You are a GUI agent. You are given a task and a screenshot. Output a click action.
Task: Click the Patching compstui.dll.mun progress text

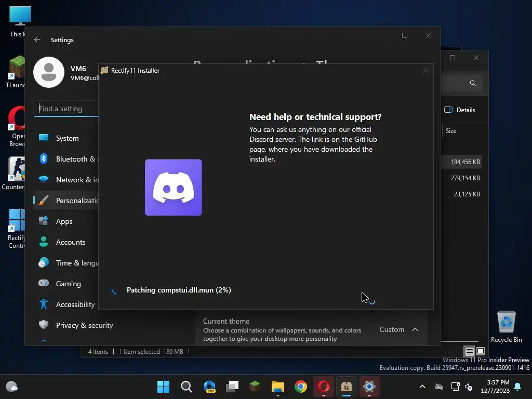click(x=179, y=290)
